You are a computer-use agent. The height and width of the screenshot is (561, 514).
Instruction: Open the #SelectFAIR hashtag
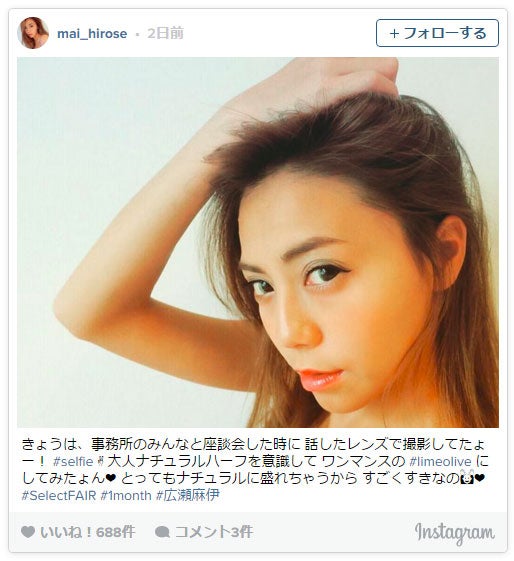pos(59,496)
